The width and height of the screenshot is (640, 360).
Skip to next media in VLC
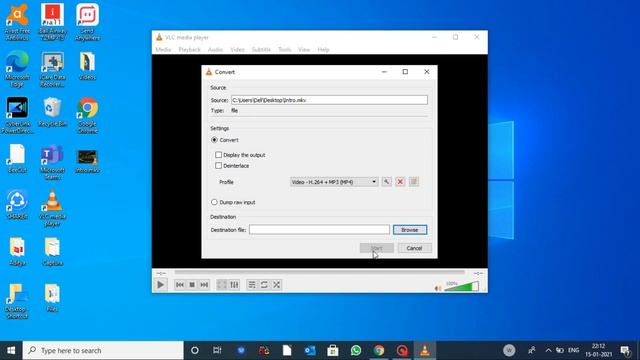pos(204,285)
